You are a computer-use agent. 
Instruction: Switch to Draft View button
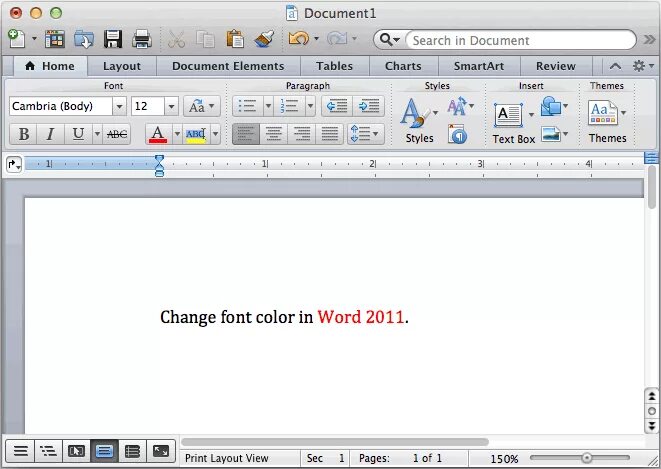[20, 451]
